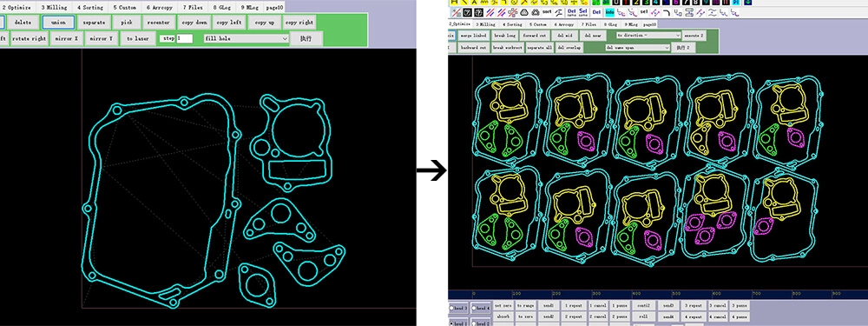Viewport: 868px width, 326px height.
Task: Click the 'forward cut' button
Action: (x=535, y=36)
